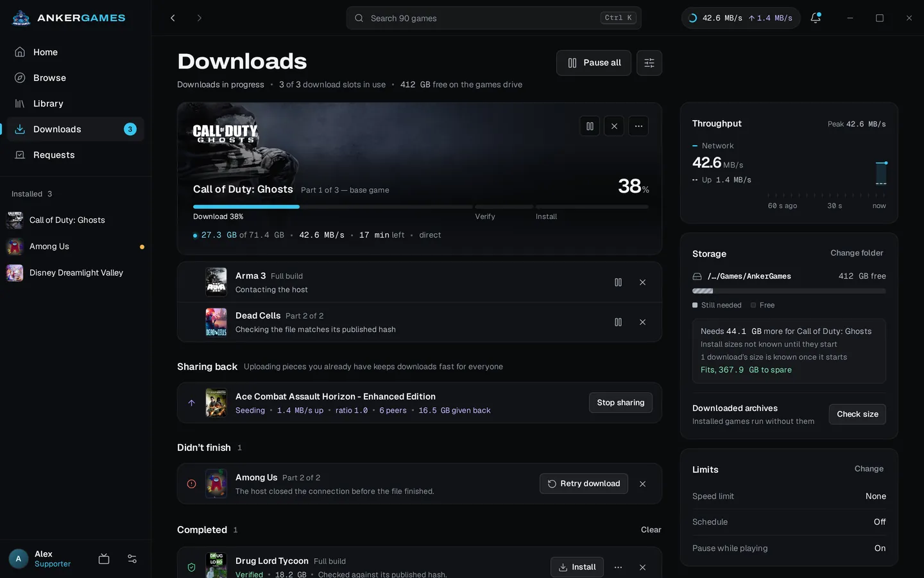Open the Requests section
The image size is (924, 578).
click(76, 155)
